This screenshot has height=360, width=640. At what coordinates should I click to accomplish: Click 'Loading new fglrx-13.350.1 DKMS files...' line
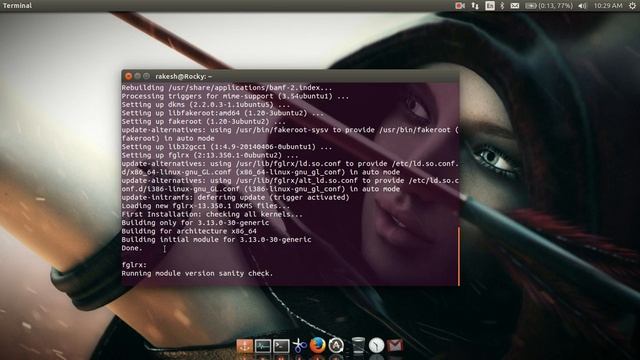coord(205,206)
